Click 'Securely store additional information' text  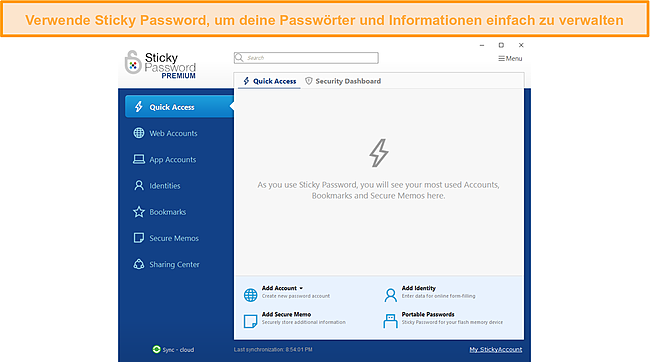pyautogui.click(x=303, y=322)
